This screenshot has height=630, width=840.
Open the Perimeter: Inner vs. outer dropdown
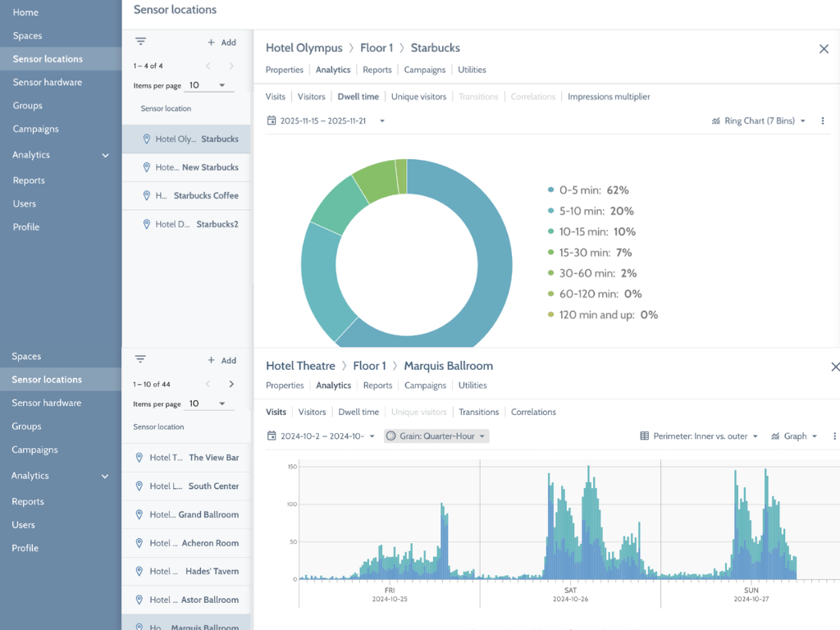pyautogui.click(x=699, y=436)
